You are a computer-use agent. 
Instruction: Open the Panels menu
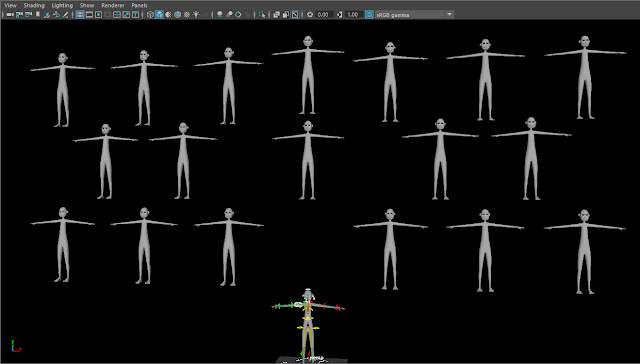pyautogui.click(x=139, y=5)
